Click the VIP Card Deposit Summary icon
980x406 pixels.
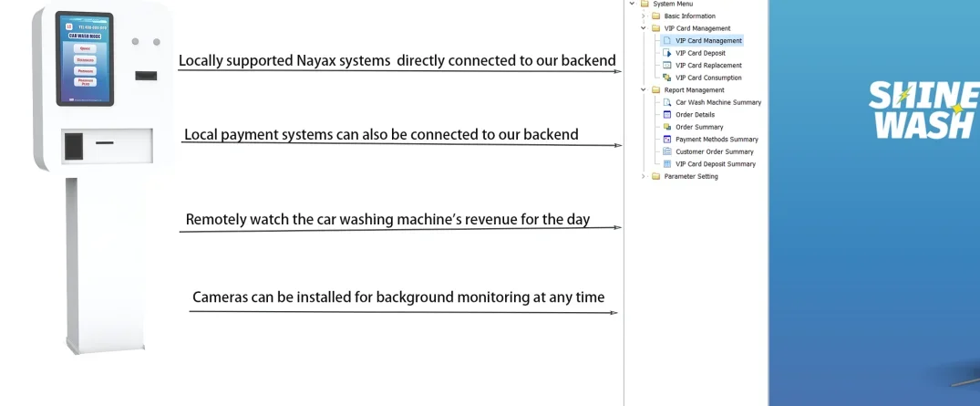667,164
